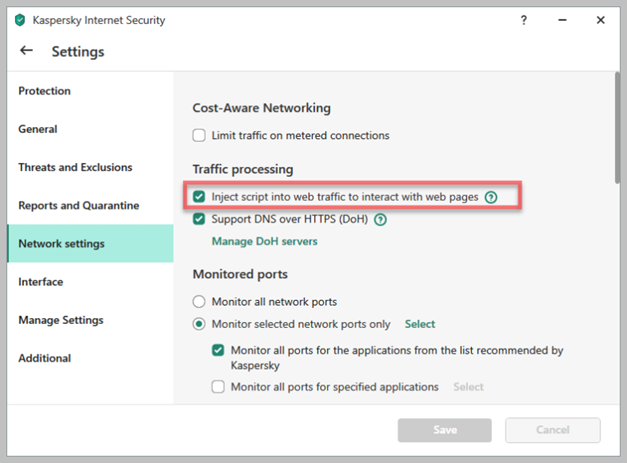Click the vertical scrollbar in settings pane

[617, 120]
